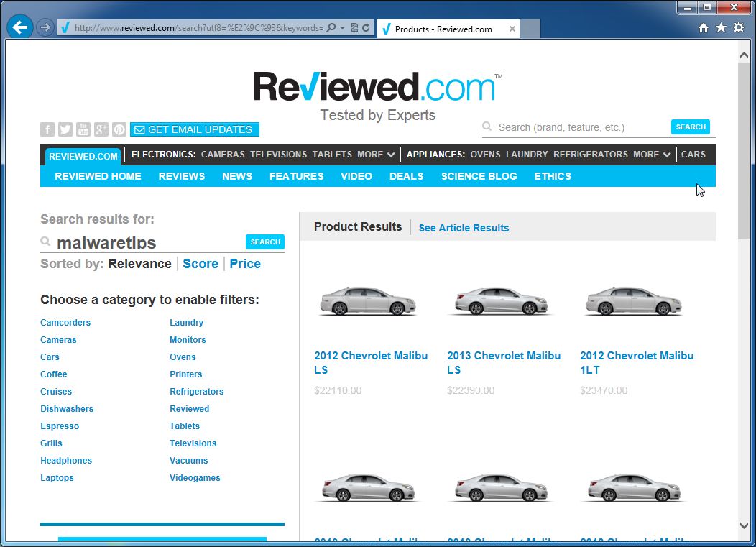Choose Refrigerators category filter

click(x=197, y=391)
